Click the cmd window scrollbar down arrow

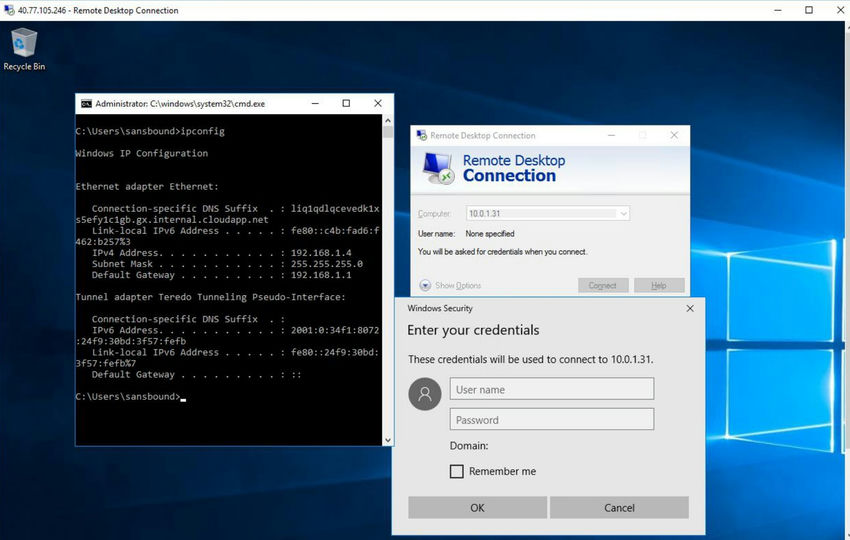click(388, 440)
